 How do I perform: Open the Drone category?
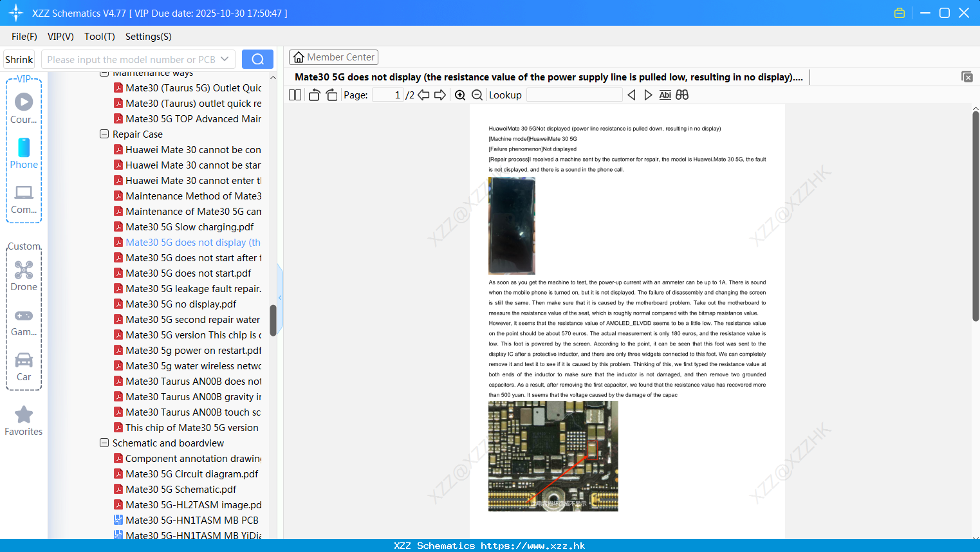(24, 276)
